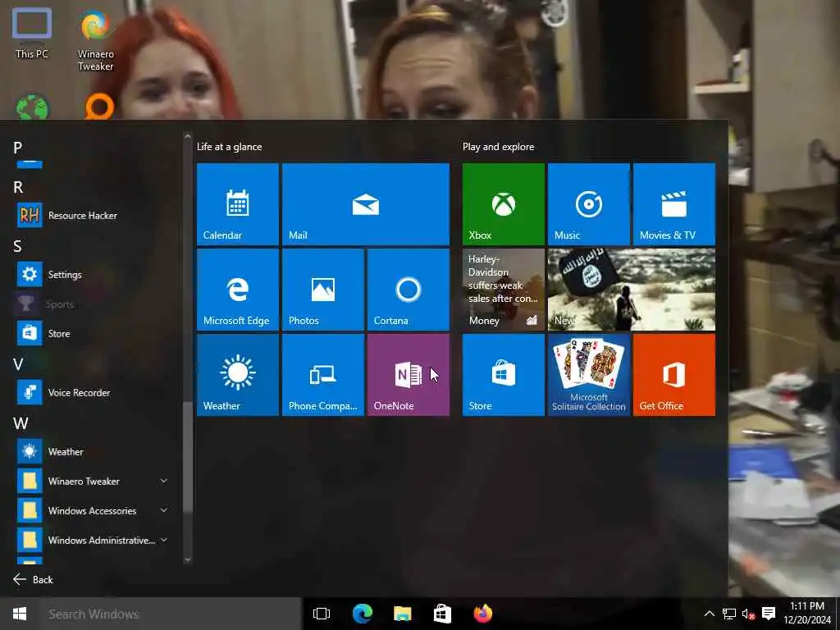Viewport: 840px width, 630px height.
Task: Click the Play and explore heading
Action: [498, 147]
